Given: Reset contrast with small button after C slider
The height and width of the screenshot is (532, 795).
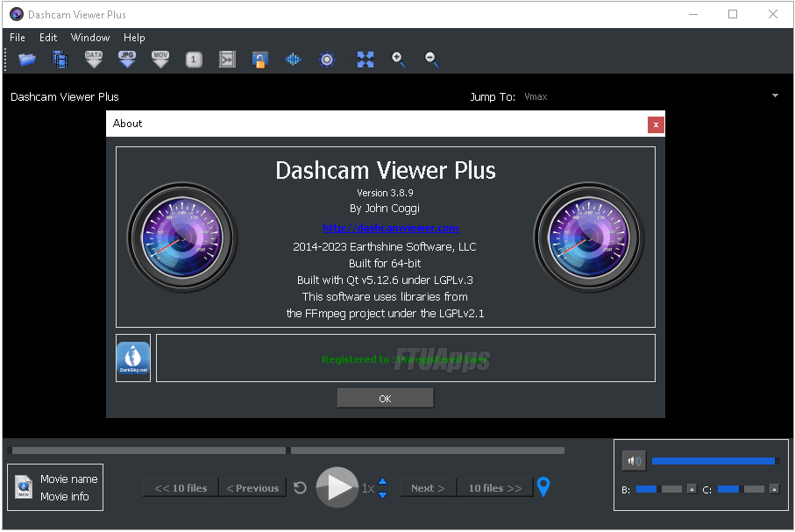Looking at the screenshot, I should (774, 489).
